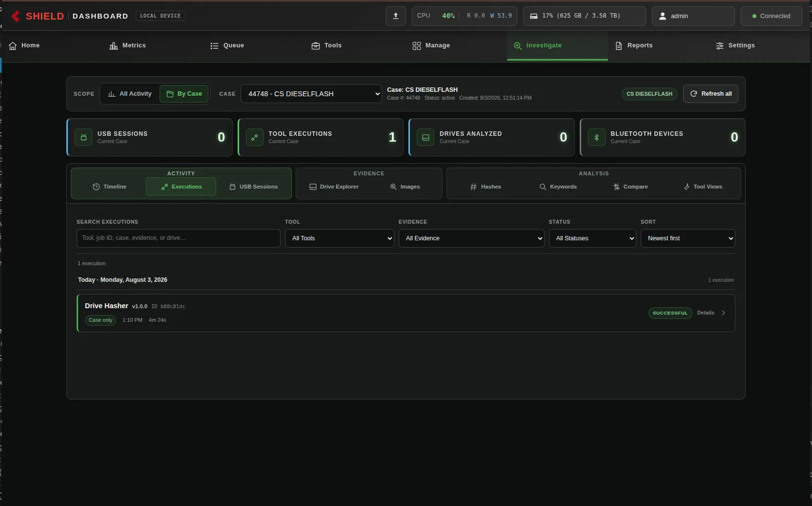Click the red Shield logo icon
Viewport: 812px width, 506px height.
[x=16, y=16]
